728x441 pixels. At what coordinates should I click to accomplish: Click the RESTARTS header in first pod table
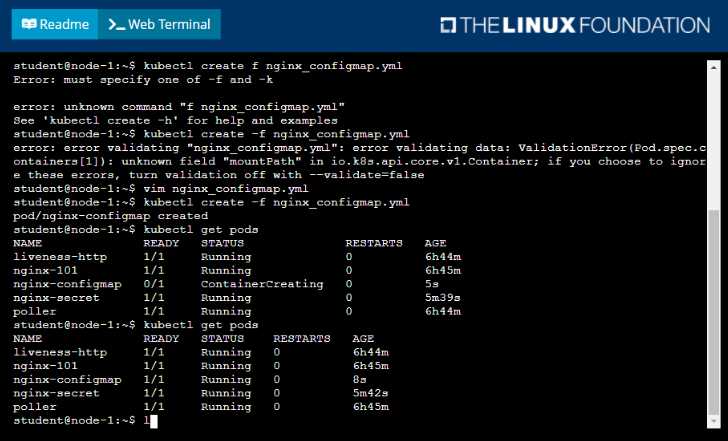(373, 243)
